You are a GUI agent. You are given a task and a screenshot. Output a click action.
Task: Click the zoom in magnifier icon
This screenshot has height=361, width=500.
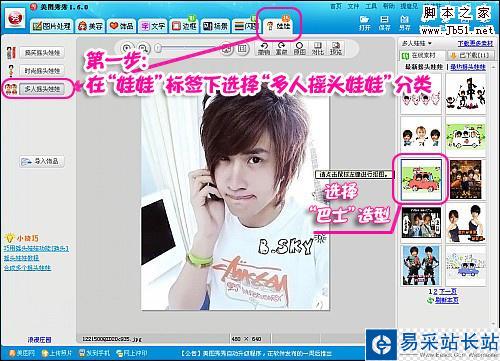click(x=127, y=48)
